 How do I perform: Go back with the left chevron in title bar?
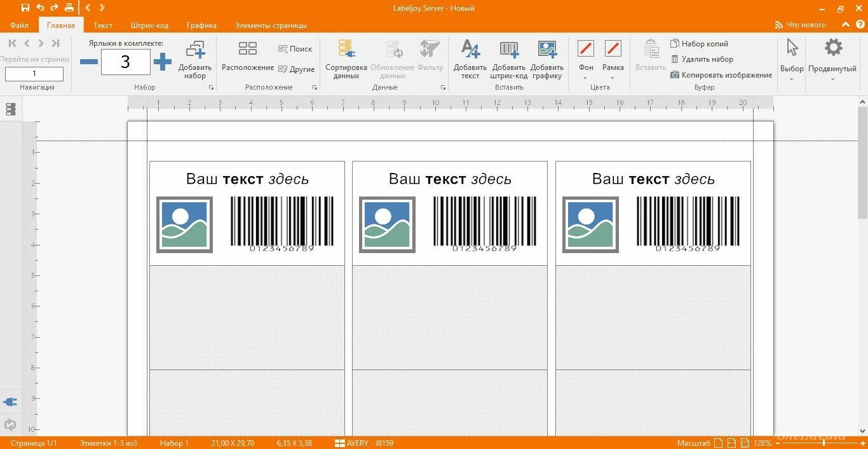pyautogui.click(x=88, y=8)
